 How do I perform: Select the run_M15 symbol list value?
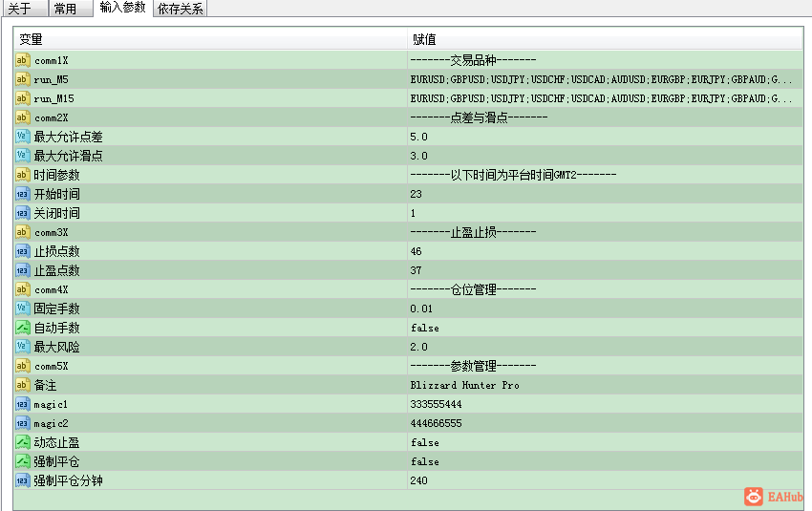(x=601, y=98)
